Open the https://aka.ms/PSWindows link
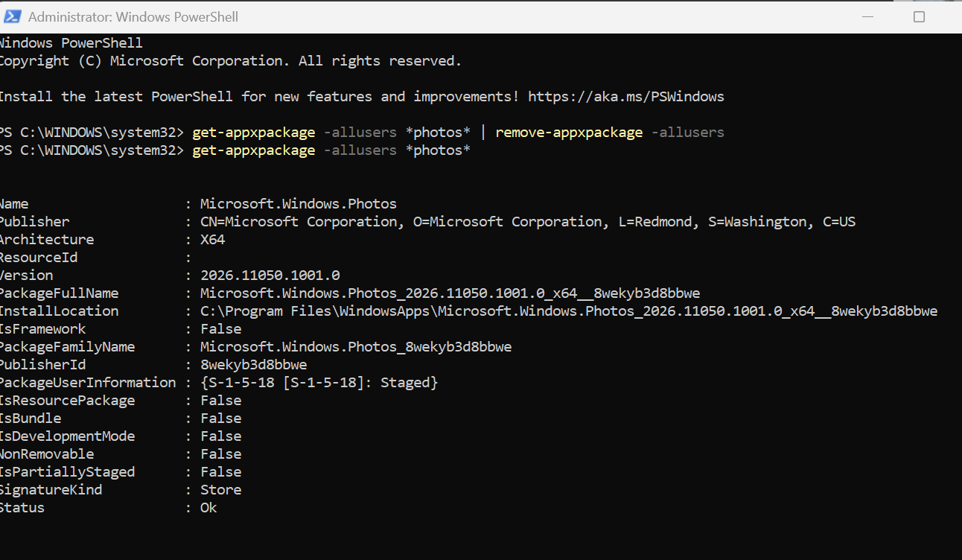The image size is (962, 560). tap(626, 97)
